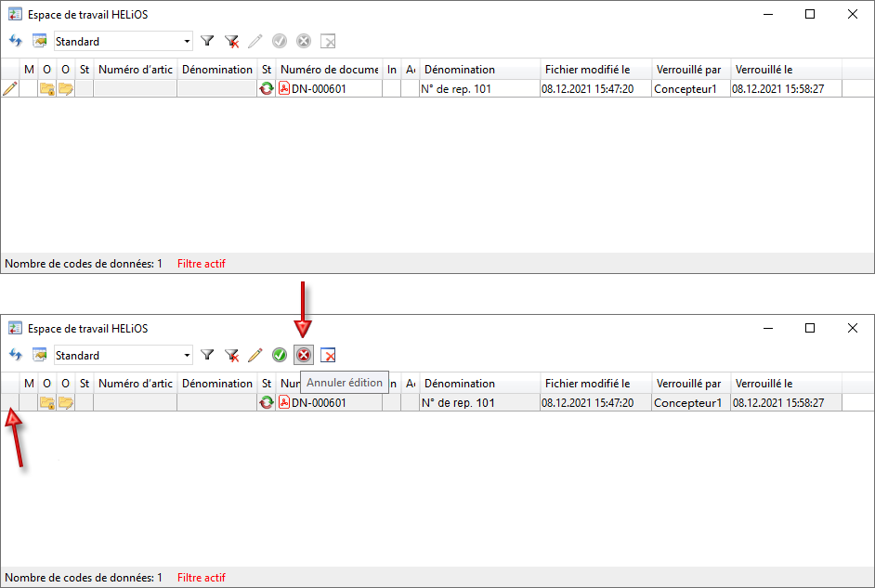Click the blue refresh arrows in upper window
Viewport: 875px width, 588px height.
pyautogui.click(x=16, y=41)
